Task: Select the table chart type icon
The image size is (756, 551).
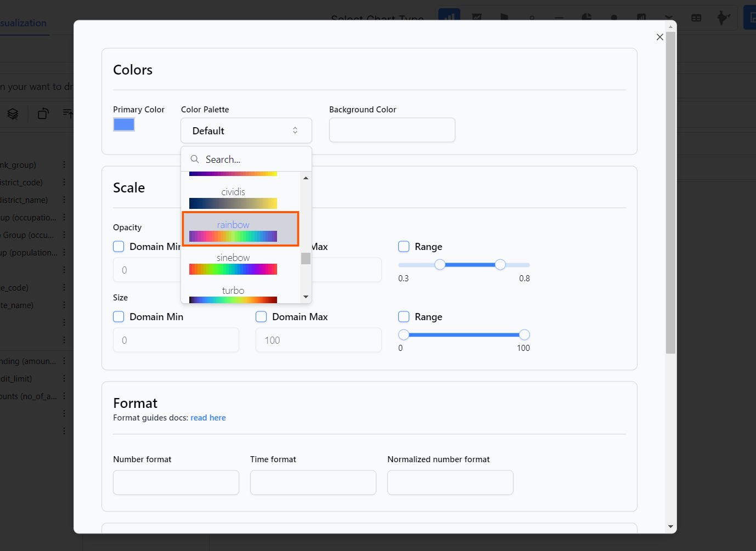Action: [x=696, y=18]
